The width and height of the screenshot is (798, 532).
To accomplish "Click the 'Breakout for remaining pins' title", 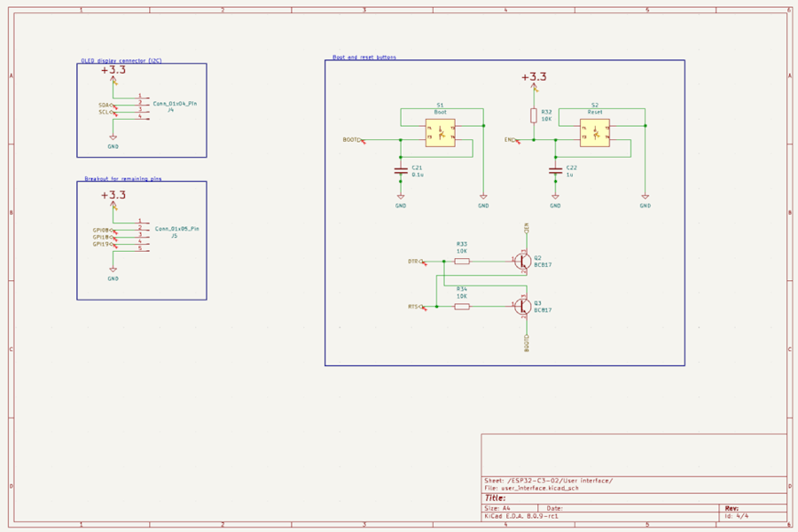I will click(x=122, y=179).
